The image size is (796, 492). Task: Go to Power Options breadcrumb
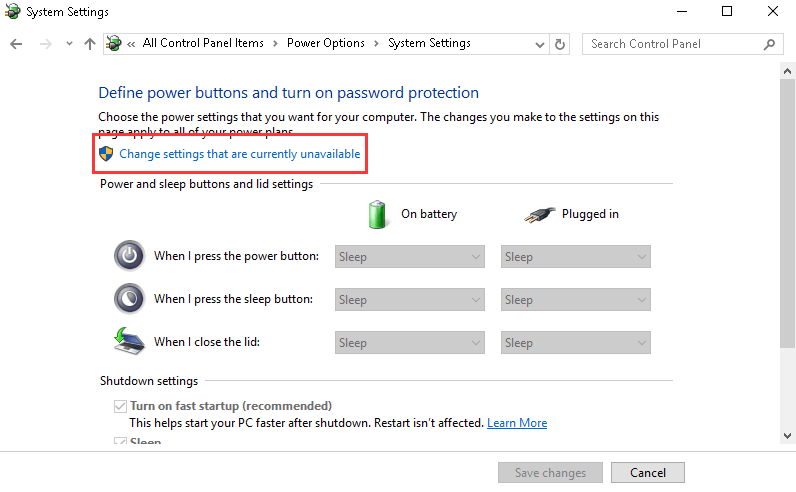click(326, 44)
